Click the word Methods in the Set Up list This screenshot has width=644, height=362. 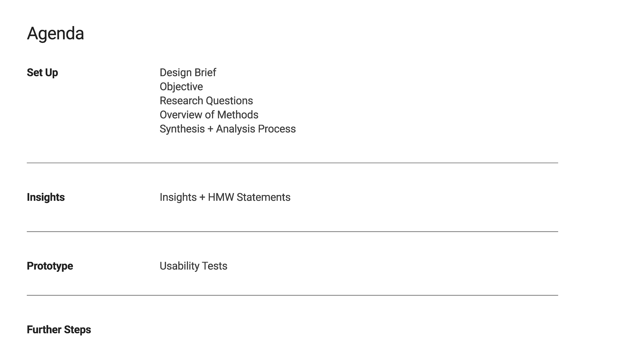[238, 115]
